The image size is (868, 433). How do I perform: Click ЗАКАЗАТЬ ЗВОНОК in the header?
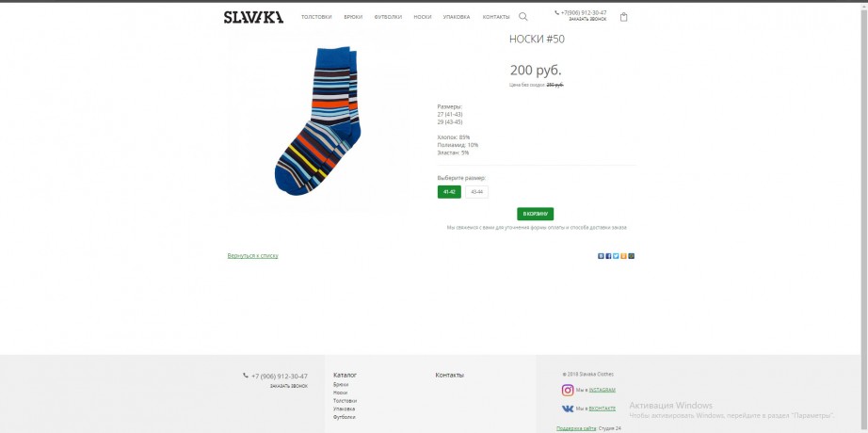pos(587,20)
